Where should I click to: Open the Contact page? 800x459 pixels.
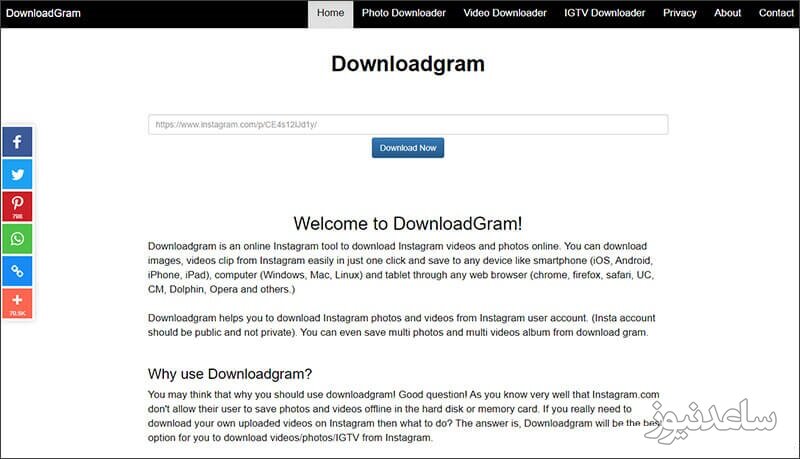[776, 13]
